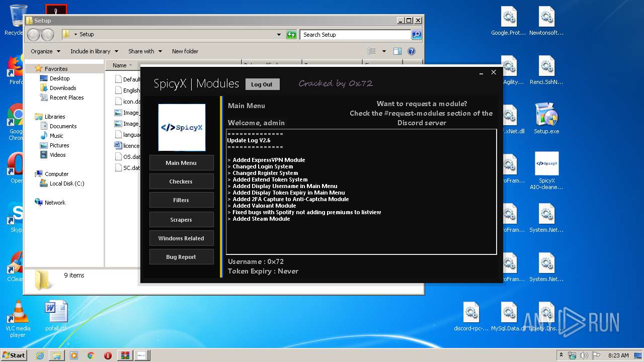644x362 pixels.
Task: Select the discord-rpc desktop icon
Action: [x=471, y=317]
